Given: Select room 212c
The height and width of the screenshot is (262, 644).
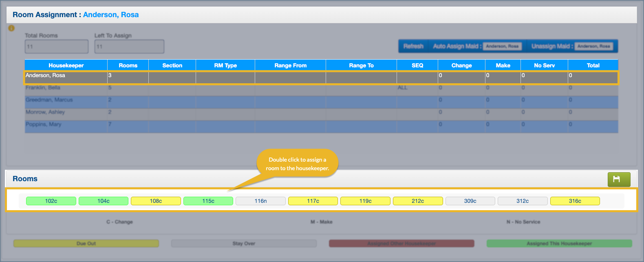Looking at the screenshot, I should [418, 201].
